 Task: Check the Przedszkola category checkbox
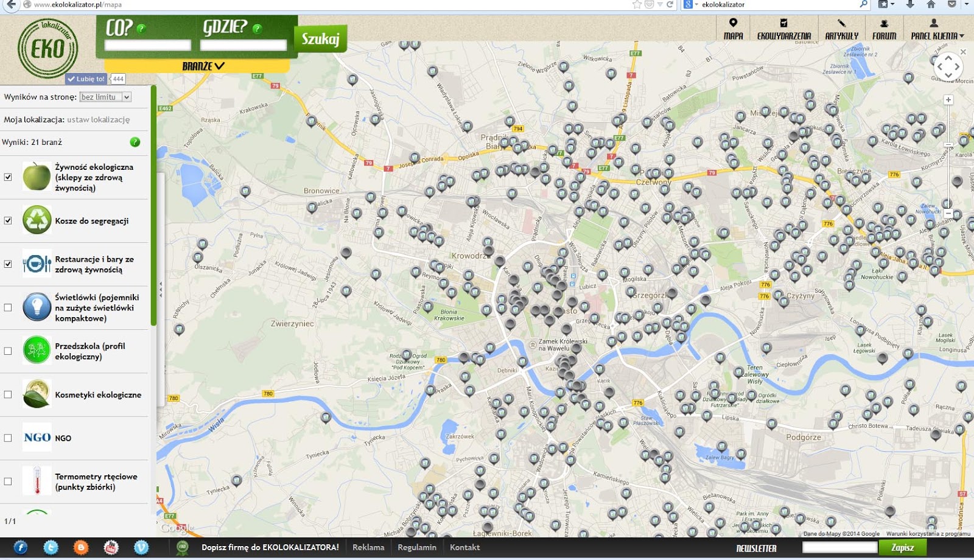[8, 351]
